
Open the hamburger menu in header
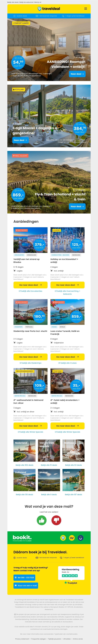click(86, 8)
